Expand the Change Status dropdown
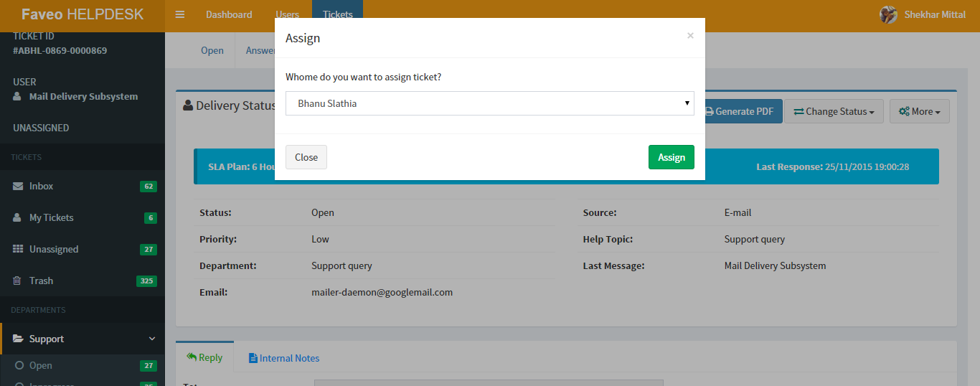This screenshot has width=980, height=386. (833, 111)
